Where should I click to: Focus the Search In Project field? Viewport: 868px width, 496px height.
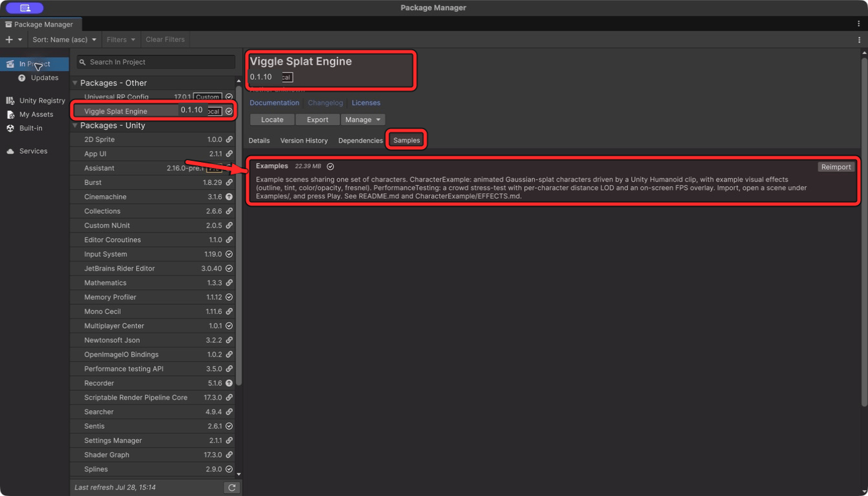click(156, 62)
